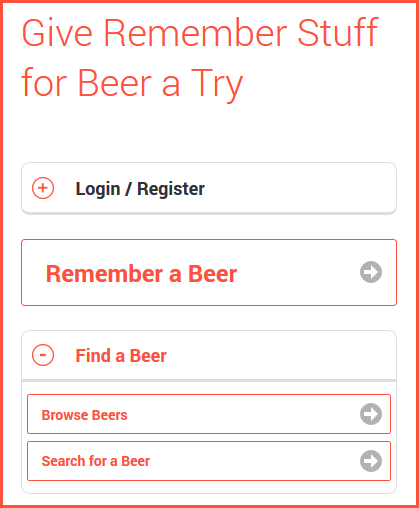Click the Search for a Beer text label
The width and height of the screenshot is (419, 508).
[x=96, y=461]
